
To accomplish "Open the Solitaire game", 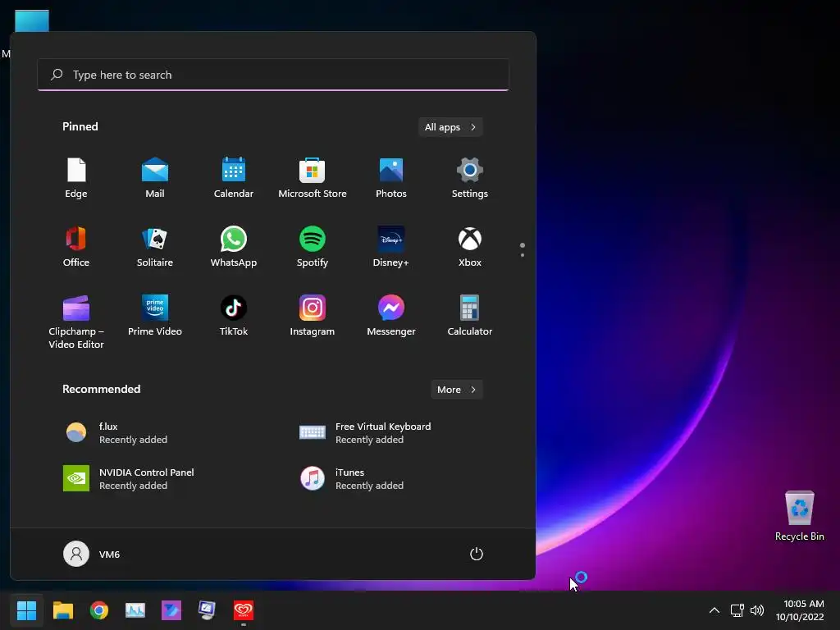I will (155, 247).
